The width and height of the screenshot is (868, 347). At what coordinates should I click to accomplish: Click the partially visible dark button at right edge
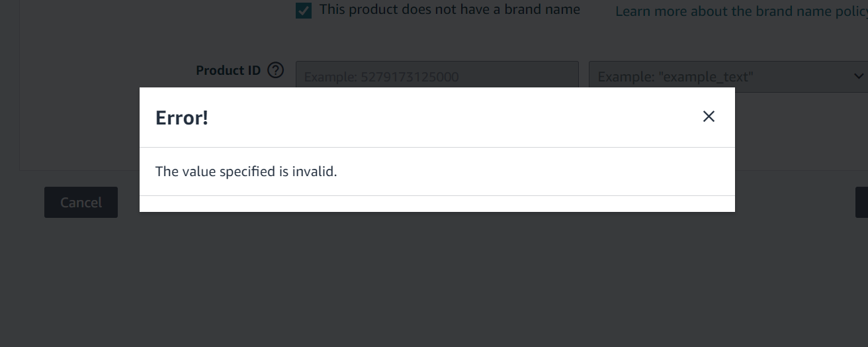861,203
